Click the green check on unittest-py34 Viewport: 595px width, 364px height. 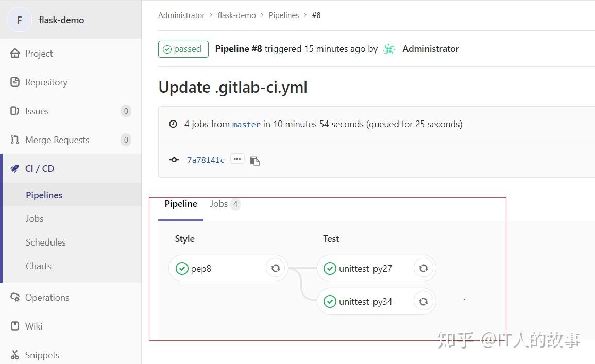pyautogui.click(x=330, y=301)
